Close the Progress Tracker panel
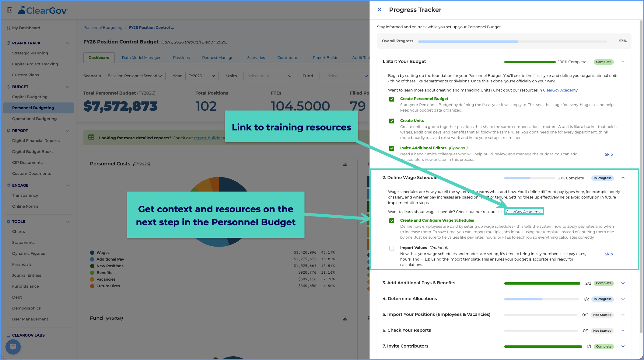The image size is (644, 360). 379,10
